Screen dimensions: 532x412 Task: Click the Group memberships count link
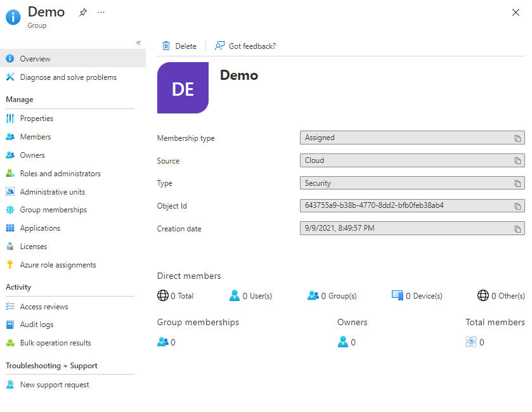(x=172, y=342)
